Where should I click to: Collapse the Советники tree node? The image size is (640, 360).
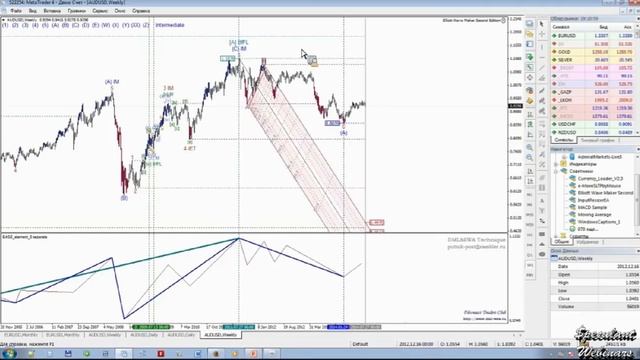coord(556,171)
